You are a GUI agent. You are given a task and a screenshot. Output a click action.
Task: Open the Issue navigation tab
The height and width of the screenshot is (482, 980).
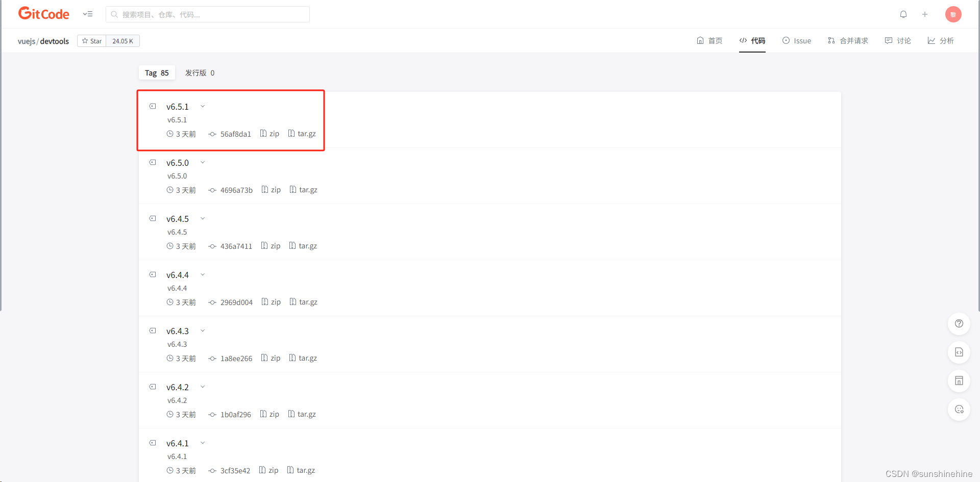[797, 41]
